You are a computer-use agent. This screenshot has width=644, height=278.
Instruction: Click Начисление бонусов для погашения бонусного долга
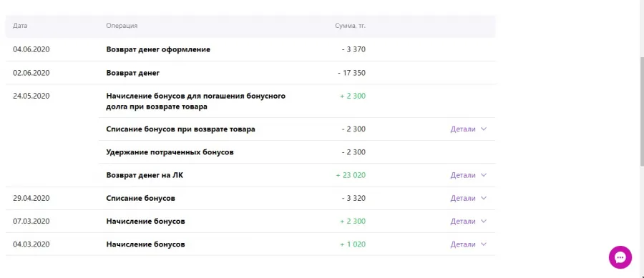pyautogui.click(x=196, y=101)
